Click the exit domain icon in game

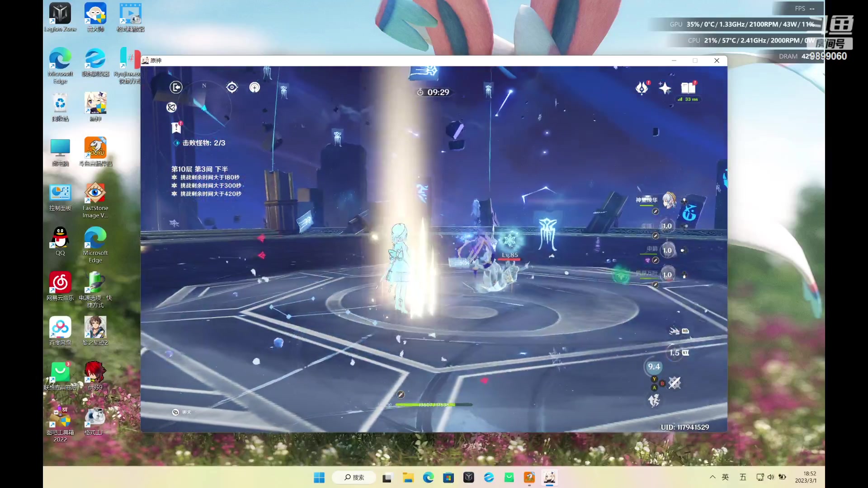(176, 87)
